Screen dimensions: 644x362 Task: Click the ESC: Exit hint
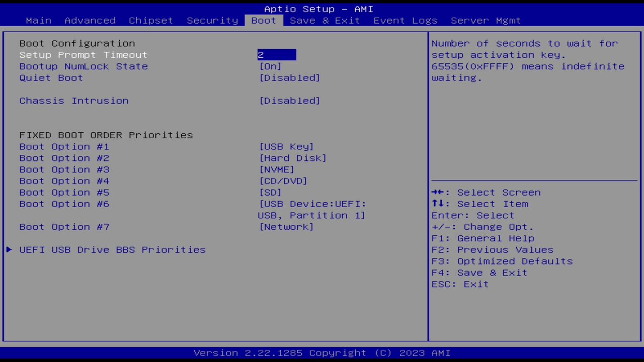tap(460, 284)
